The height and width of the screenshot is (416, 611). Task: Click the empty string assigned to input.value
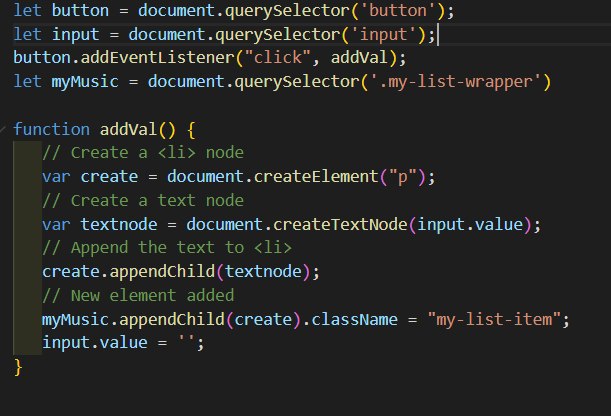pos(186,343)
